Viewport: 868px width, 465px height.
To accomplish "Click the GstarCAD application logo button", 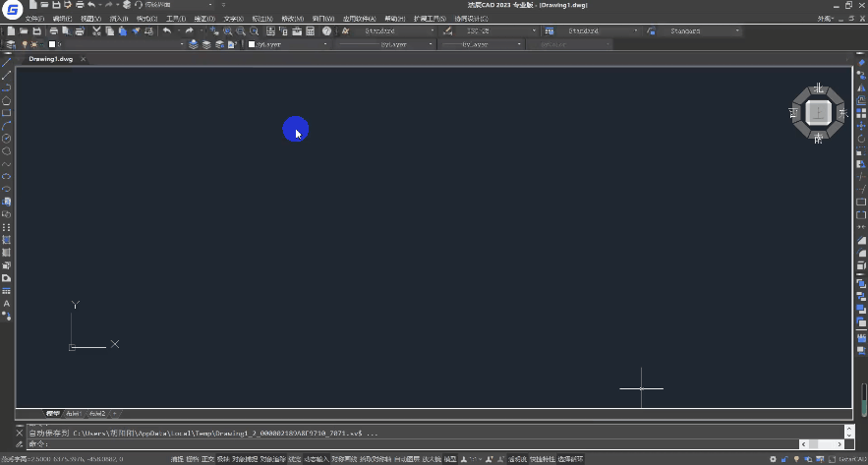I will point(12,10).
